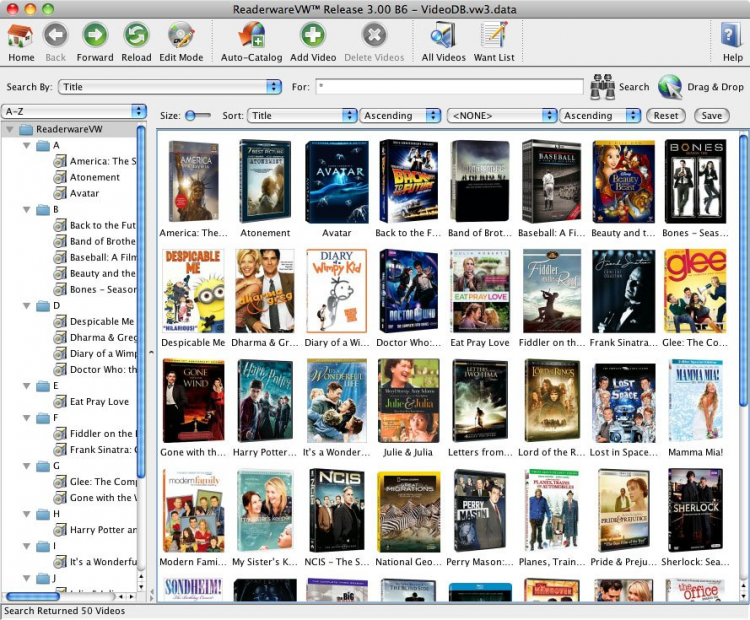Collapse the A folder in tree
The width and height of the screenshot is (750, 620).
pos(27,145)
